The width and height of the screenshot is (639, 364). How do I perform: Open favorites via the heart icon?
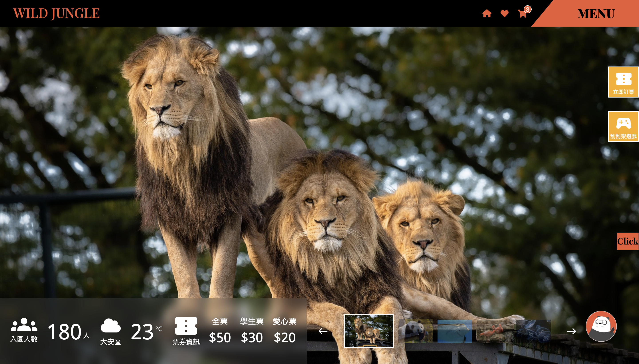(x=504, y=14)
